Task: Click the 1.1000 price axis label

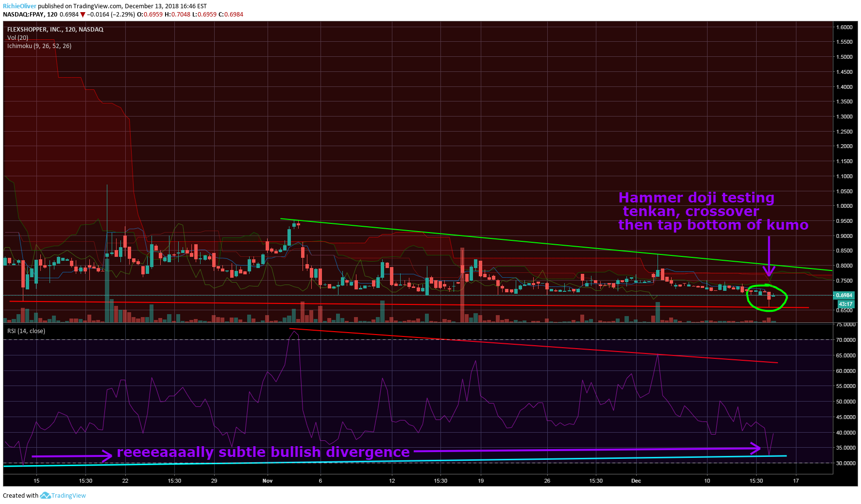Action: (x=844, y=176)
